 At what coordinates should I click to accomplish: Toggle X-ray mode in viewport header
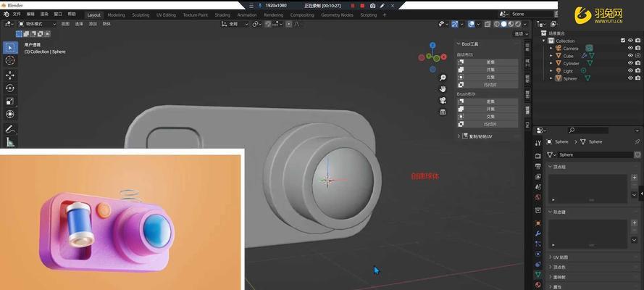pos(488,24)
